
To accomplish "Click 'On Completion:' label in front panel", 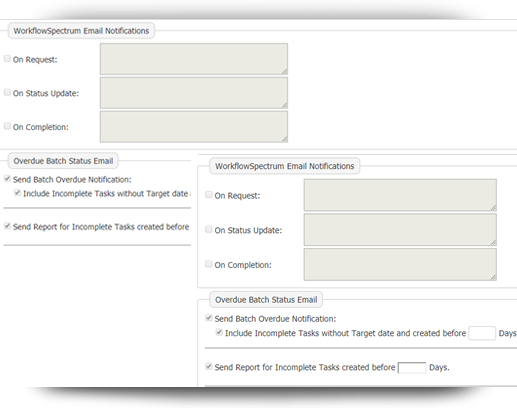I will click(x=243, y=265).
